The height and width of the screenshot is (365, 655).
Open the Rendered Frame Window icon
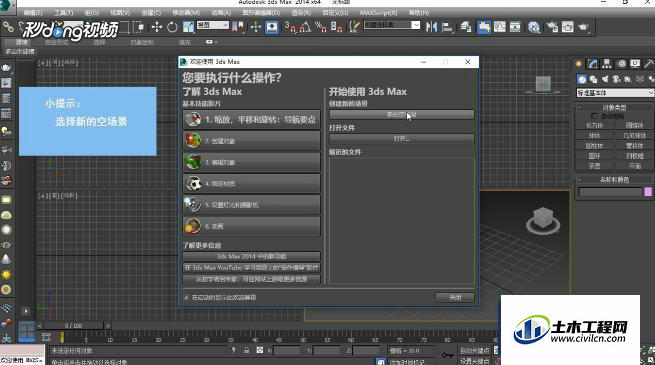click(568, 28)
